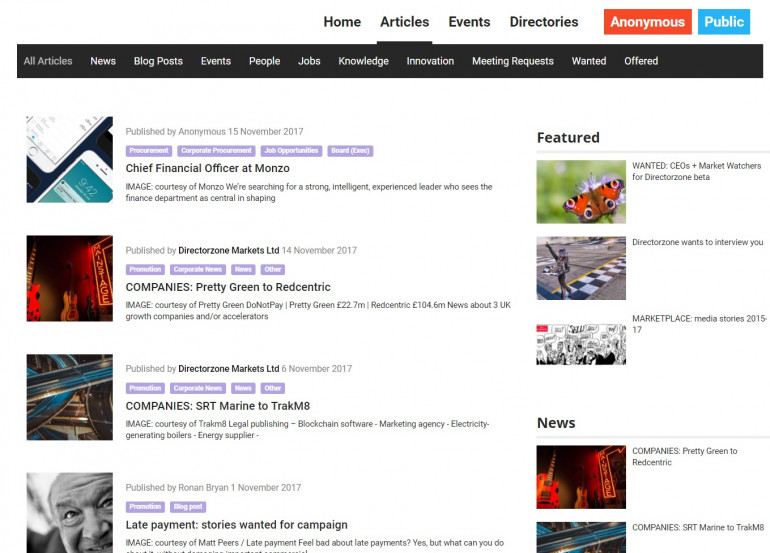Open Events in the top navigation

coord(469,22)
